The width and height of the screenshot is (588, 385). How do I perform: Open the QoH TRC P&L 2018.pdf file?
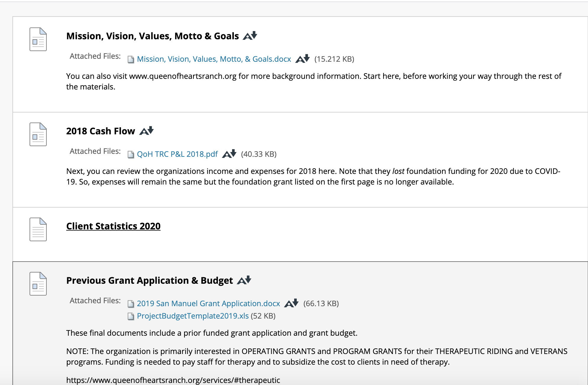(x=177, y=154)
